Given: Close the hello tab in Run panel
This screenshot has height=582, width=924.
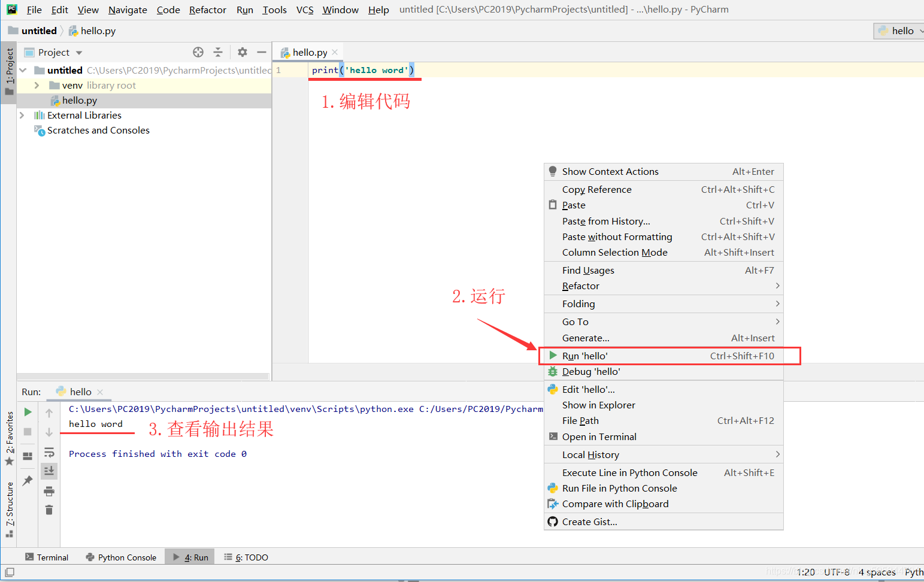Looking at the screenshot, I should pos(100,392).
